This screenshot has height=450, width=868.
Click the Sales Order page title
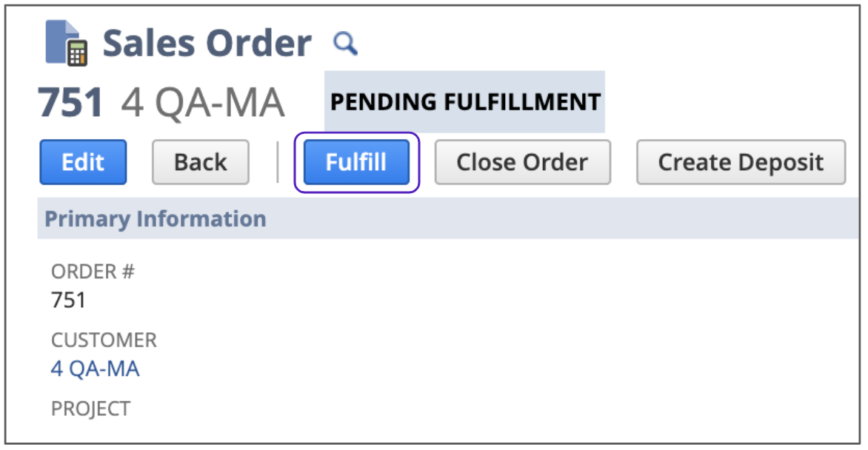tap(207, 43)
